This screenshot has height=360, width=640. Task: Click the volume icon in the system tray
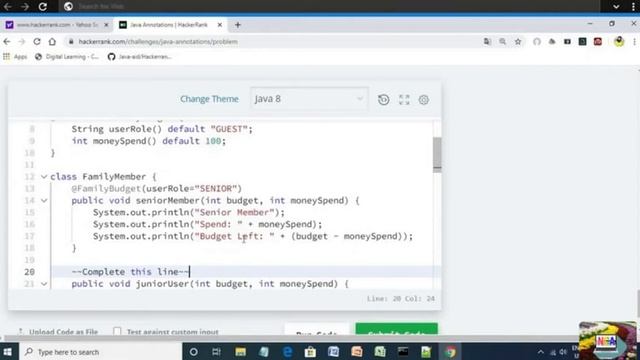[x=563, y=352]
